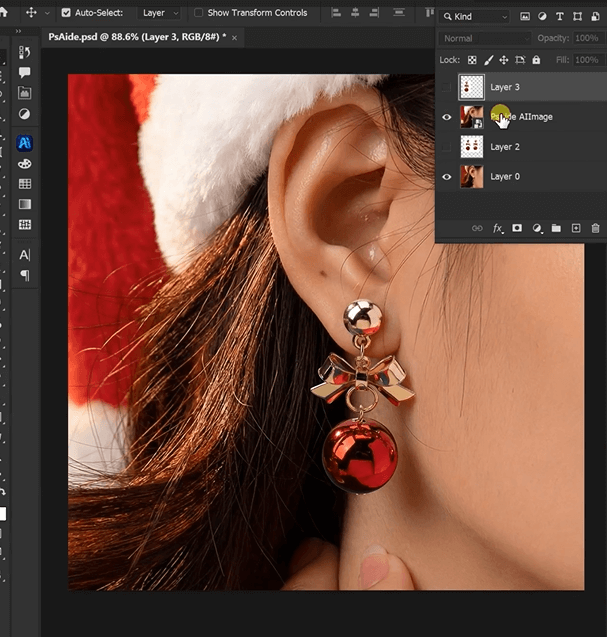The height and width of the screenshot is (637, 607).
Task: Open the Opacity 100% dropdown field
Action: (x=589, y=38)
